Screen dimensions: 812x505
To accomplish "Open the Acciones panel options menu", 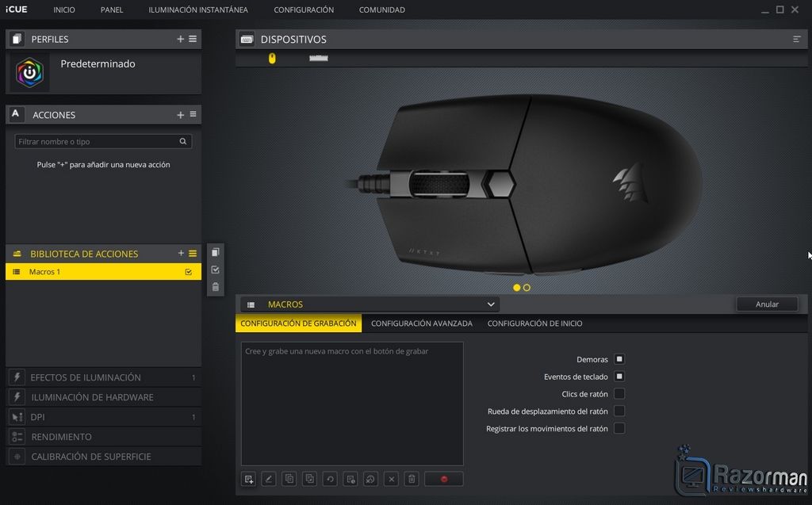I will pos(193,114).
